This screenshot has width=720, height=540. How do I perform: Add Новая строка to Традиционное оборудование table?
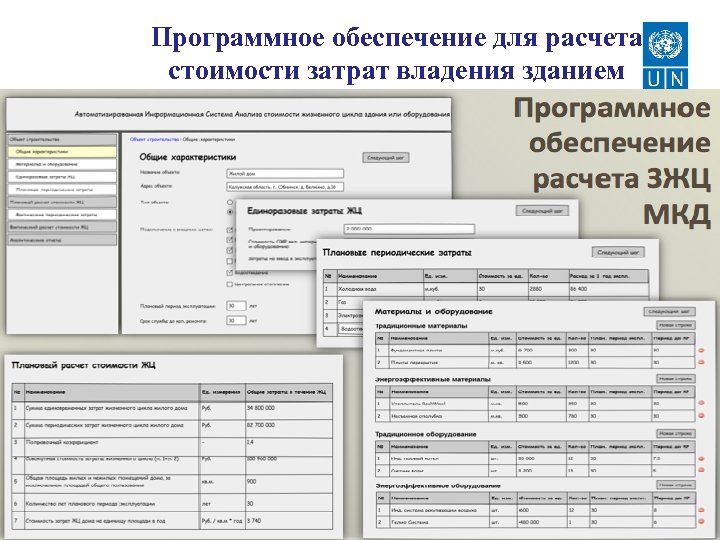coord(675,433)
